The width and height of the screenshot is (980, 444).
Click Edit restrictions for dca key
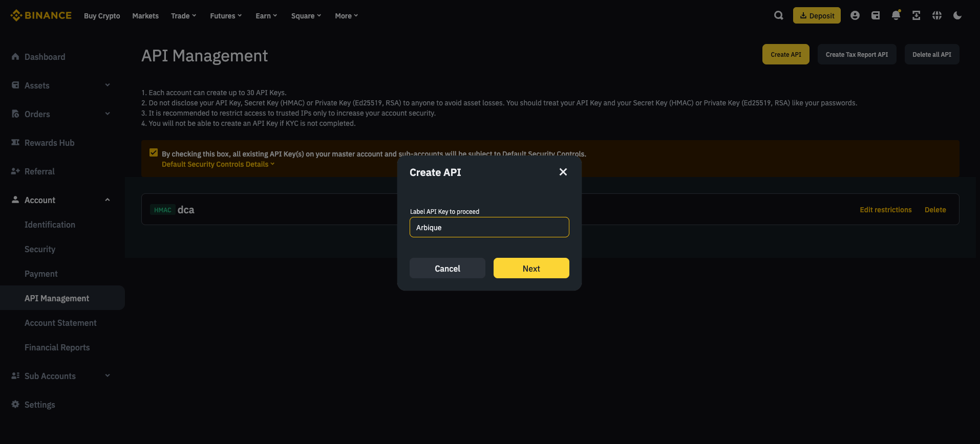(886, 210)
